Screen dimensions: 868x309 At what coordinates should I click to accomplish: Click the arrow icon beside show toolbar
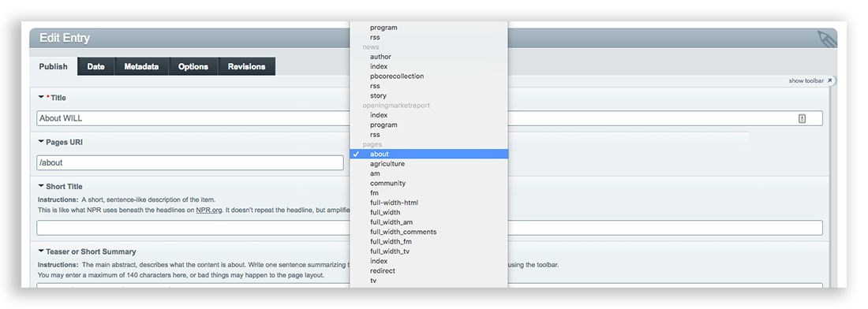(829, 80)
